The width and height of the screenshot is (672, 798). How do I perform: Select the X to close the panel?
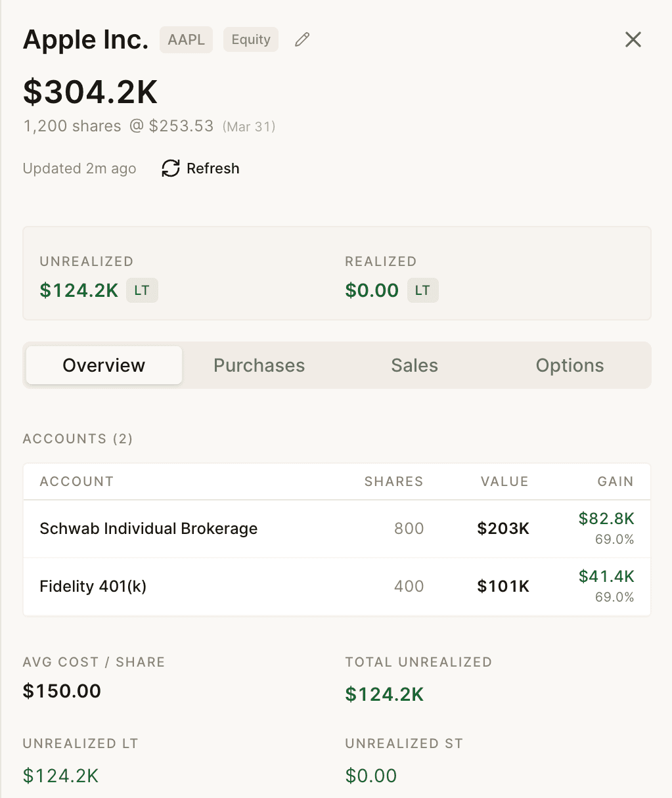click(x=633, y=39)
